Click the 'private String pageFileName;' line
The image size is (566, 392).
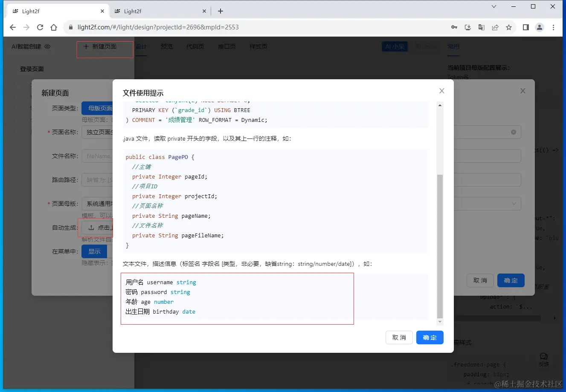(178, 235)
